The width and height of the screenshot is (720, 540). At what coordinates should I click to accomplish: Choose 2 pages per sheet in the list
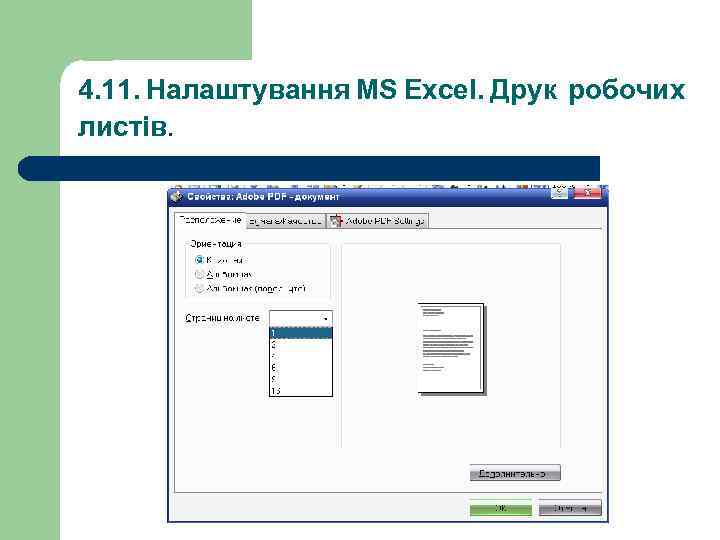click(x=301, y=345)
